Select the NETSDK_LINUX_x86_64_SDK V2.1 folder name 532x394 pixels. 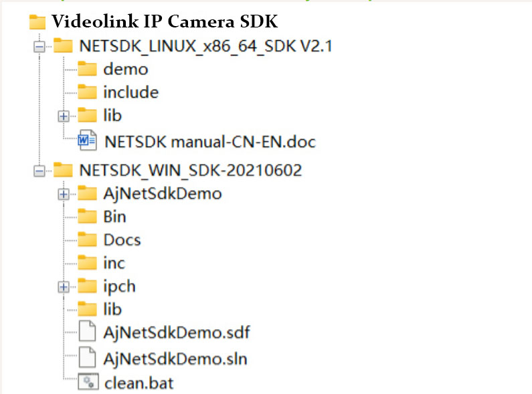tap(205, 46)
